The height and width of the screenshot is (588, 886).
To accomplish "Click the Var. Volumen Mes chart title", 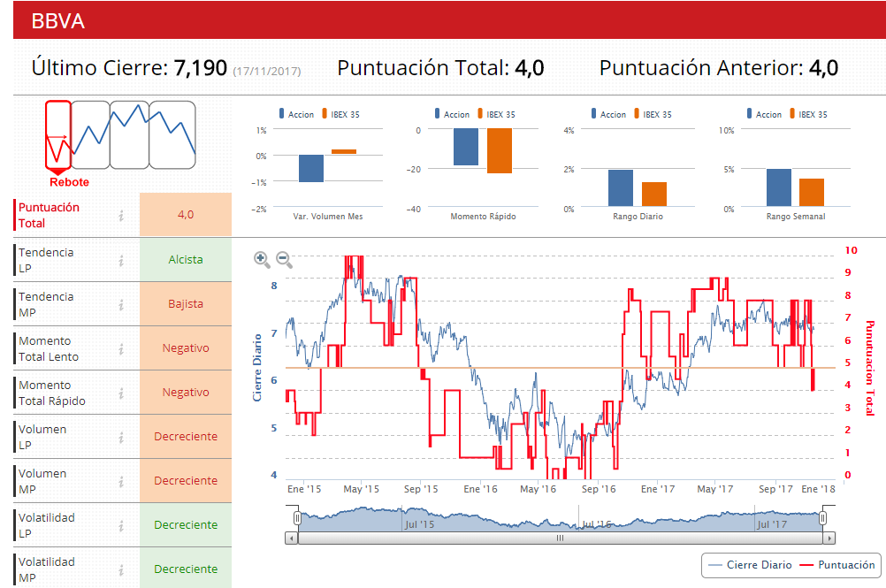I will pyautogui.click(x=328, y=217).
